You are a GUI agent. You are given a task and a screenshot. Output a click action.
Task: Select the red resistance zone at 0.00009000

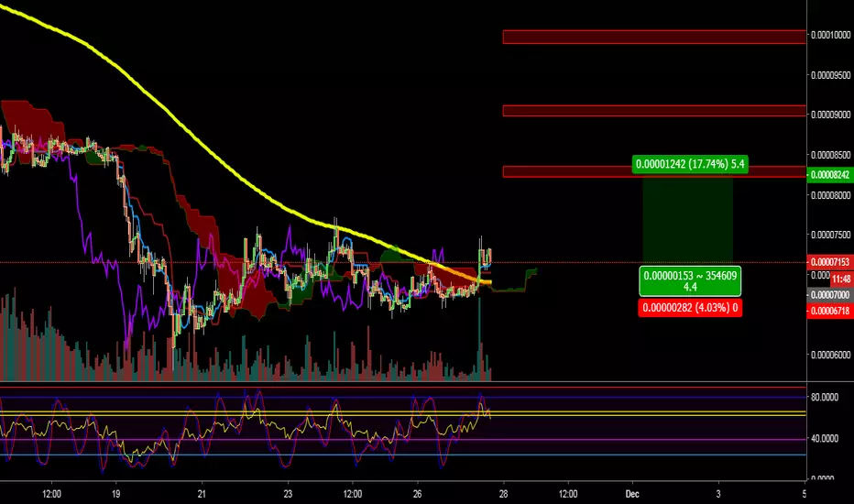pyautogui.click(x=654, y=111)
